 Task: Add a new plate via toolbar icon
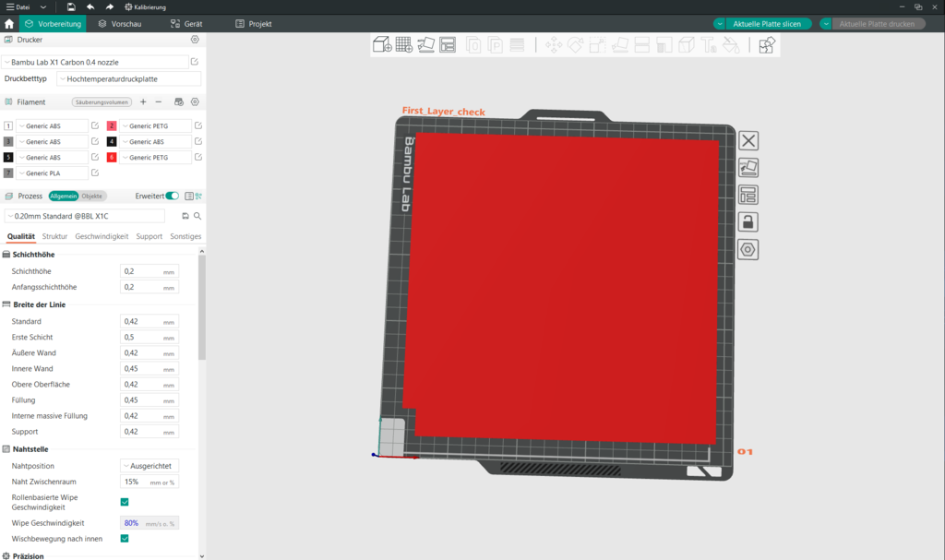coord(403,43)
